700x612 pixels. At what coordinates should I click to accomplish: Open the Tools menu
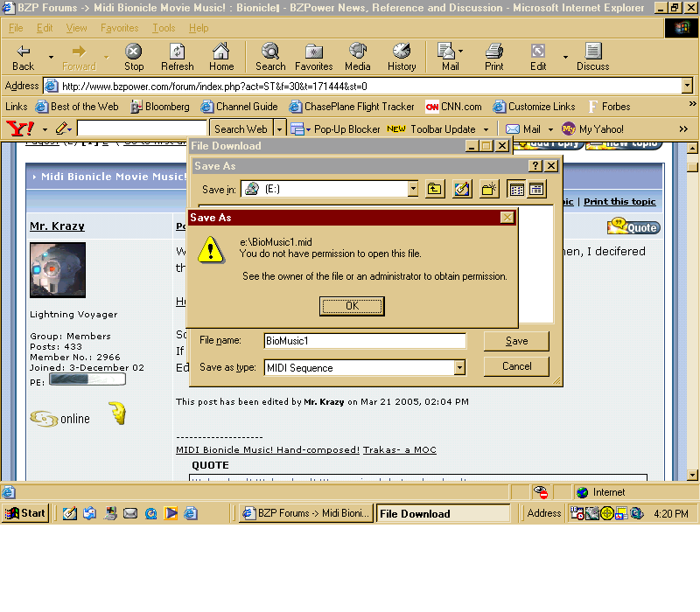click(162, 27)
